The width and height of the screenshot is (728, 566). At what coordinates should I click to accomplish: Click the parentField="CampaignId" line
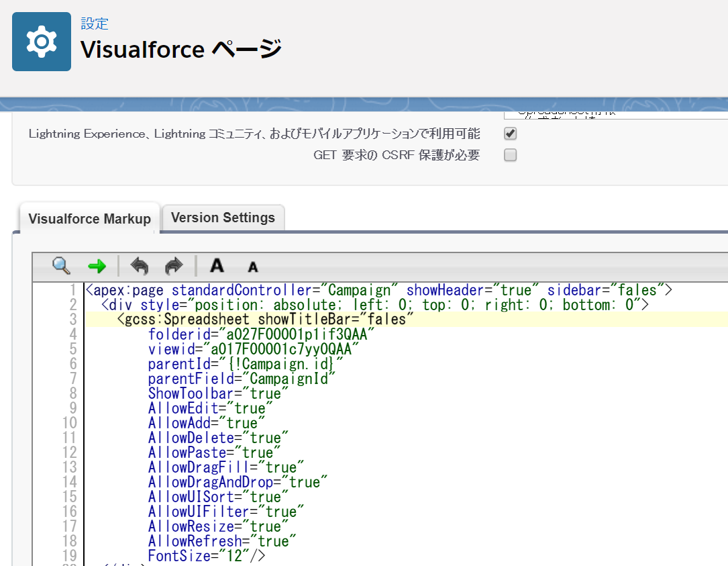(x=242, y=379)
